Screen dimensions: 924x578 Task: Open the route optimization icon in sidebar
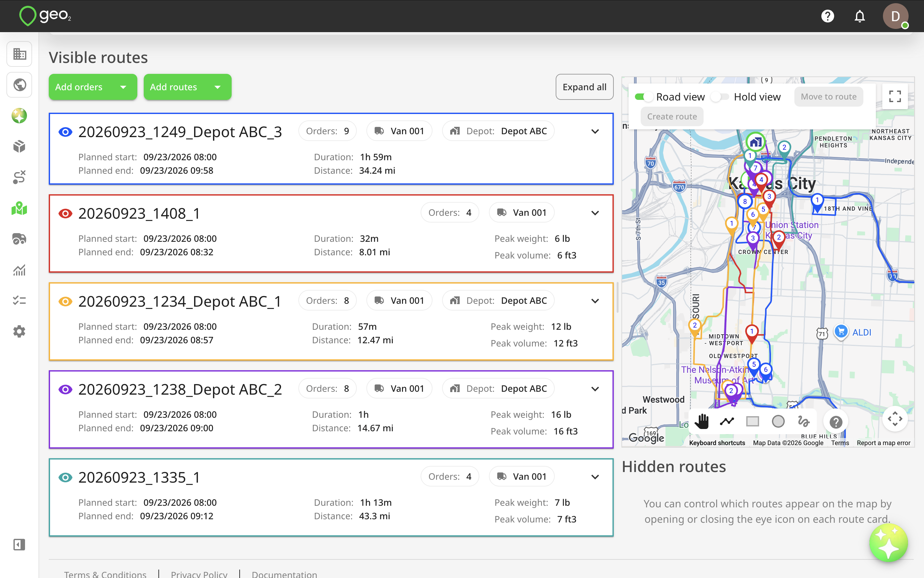20,177
